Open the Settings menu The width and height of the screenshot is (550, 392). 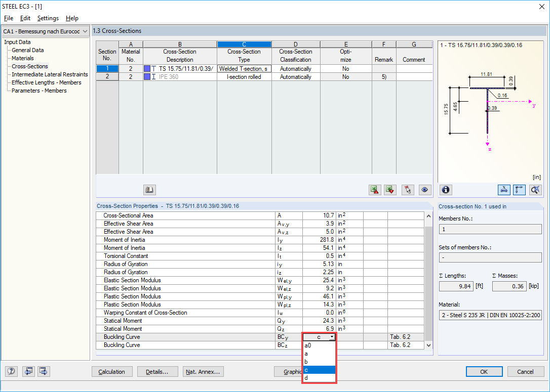pos(48,18)
